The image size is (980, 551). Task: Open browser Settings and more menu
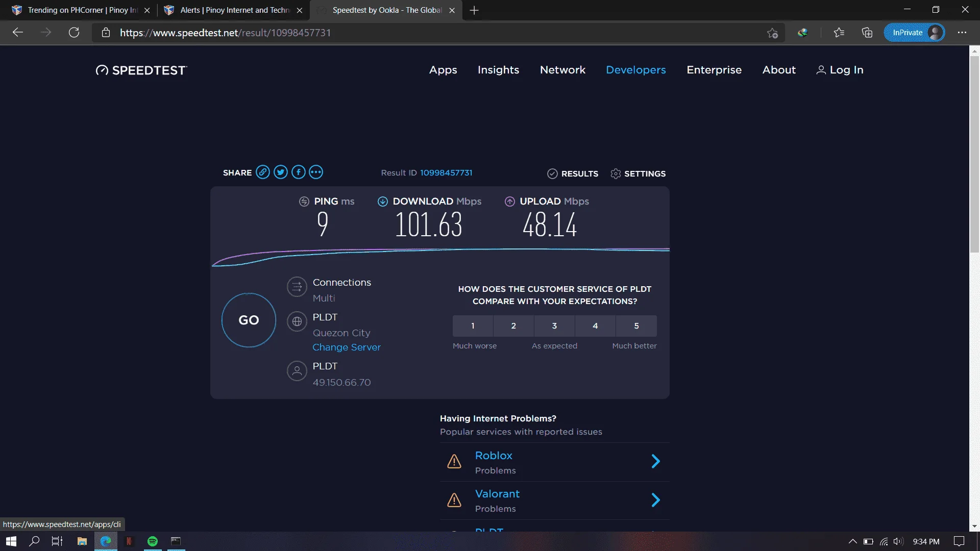(x=962, y=33)
